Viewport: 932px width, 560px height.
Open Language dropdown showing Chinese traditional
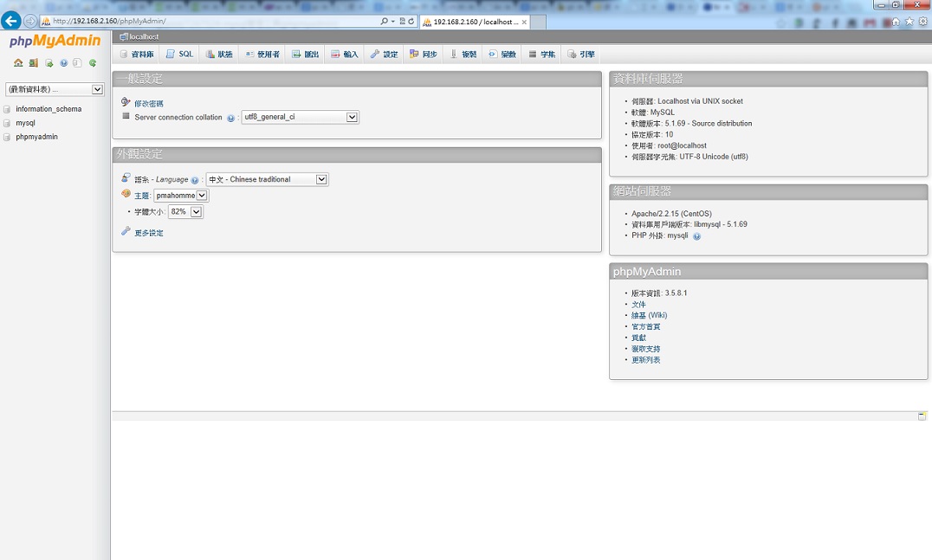point(267,179)
